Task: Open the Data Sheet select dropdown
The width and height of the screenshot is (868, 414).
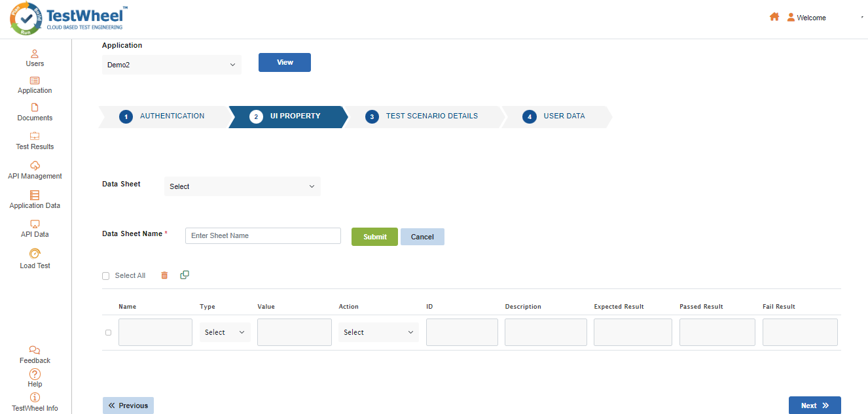Action: (242, 186)
